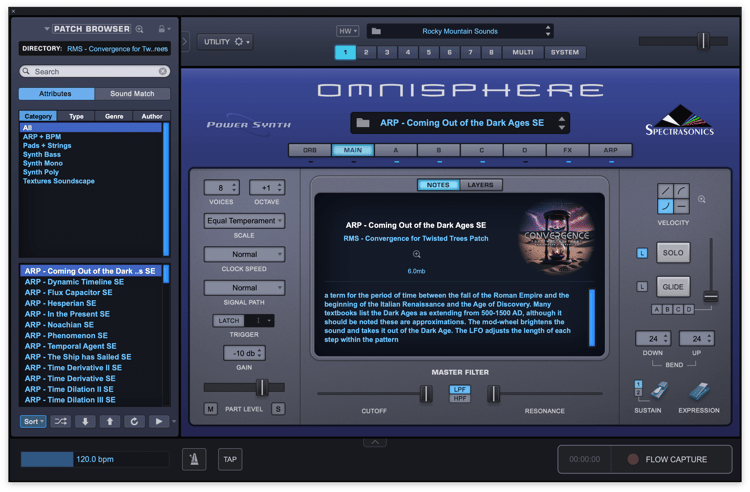The height and width of the screenshot is (492, 750).
Task: Open the trigger mode dropdown beside Latch
Action: pyautogui.click(x=259, y=320)
